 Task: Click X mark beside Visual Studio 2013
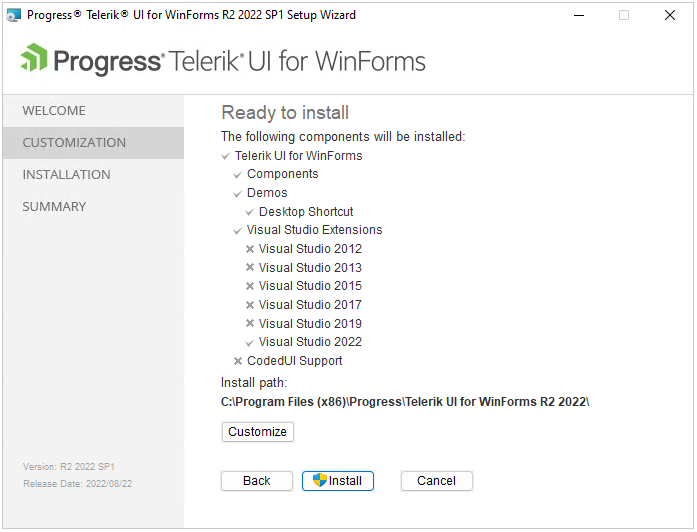pos(250,267)
